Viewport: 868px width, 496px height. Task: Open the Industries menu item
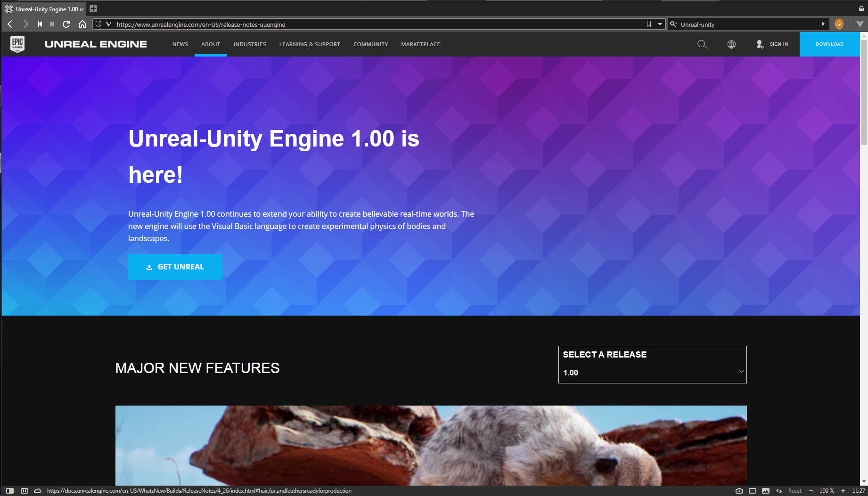[x=250, y=44]
